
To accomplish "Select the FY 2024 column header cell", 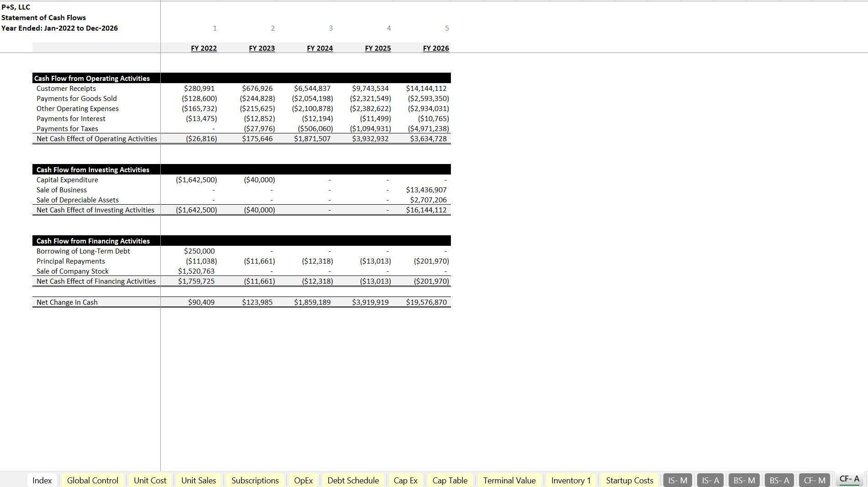I will (320, 48).
